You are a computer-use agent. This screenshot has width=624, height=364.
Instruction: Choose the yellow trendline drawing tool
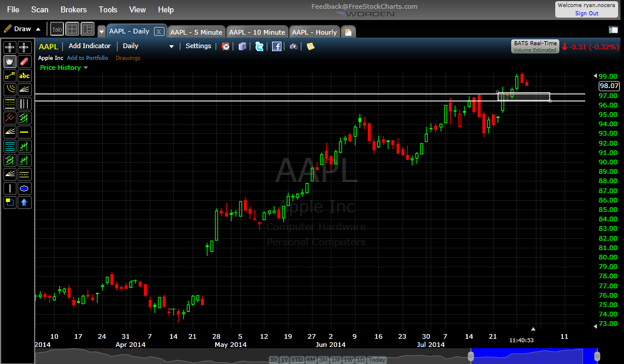coord(10,76)
